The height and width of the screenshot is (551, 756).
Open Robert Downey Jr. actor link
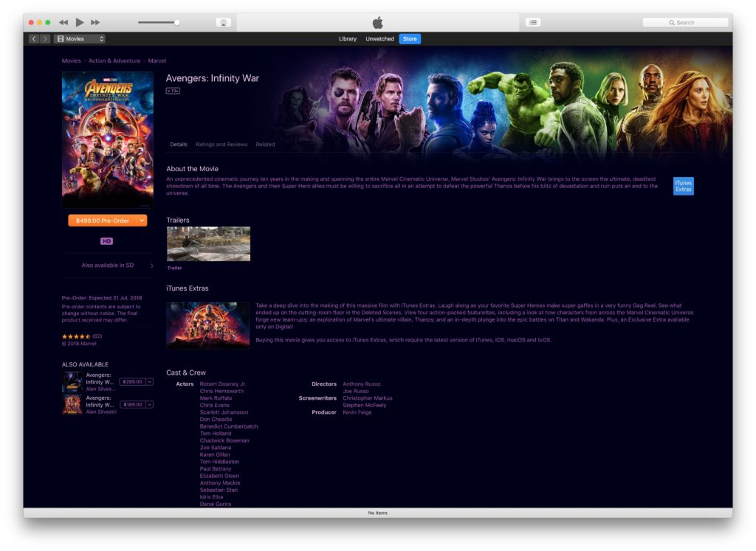click(x=223, y=384)
